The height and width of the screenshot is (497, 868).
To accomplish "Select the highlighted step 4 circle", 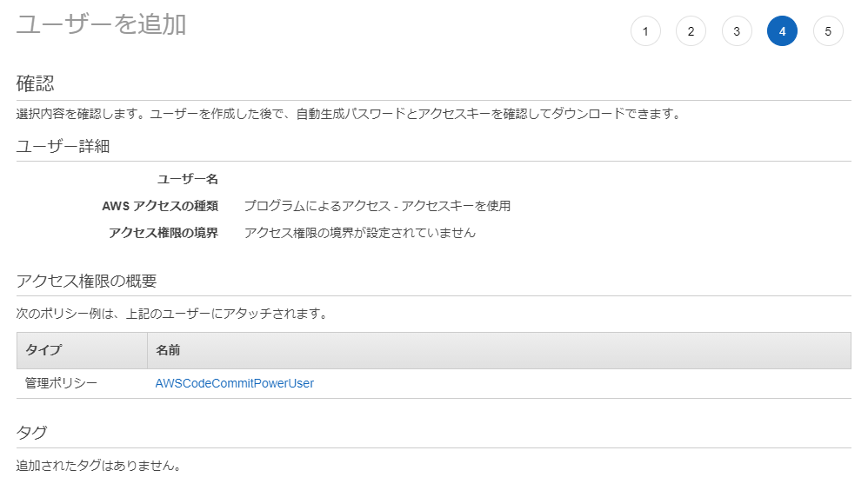I will click(x=782, y=31).
